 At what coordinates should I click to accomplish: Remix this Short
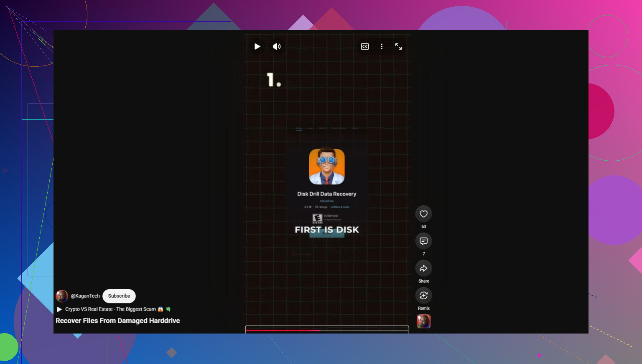click(423, 296)
